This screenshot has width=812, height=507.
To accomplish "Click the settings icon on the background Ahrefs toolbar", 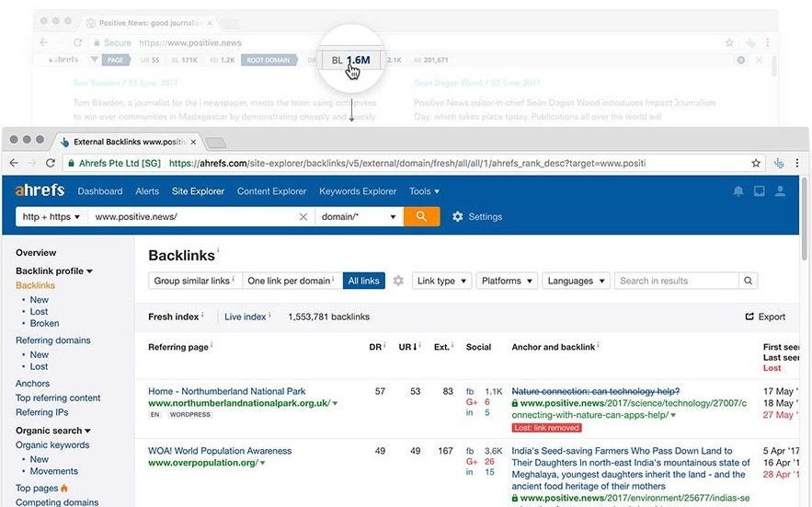I will pyautogui.click(x=741, y=60).
